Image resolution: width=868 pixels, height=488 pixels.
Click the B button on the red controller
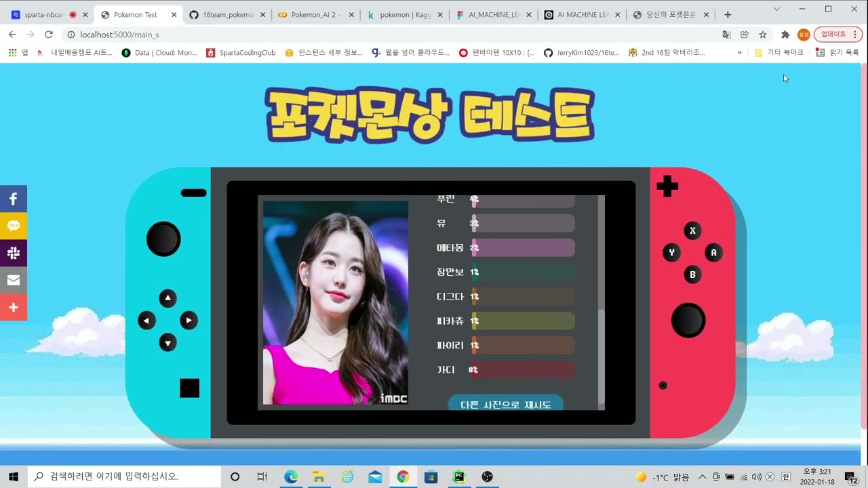[x=692, y=274]
